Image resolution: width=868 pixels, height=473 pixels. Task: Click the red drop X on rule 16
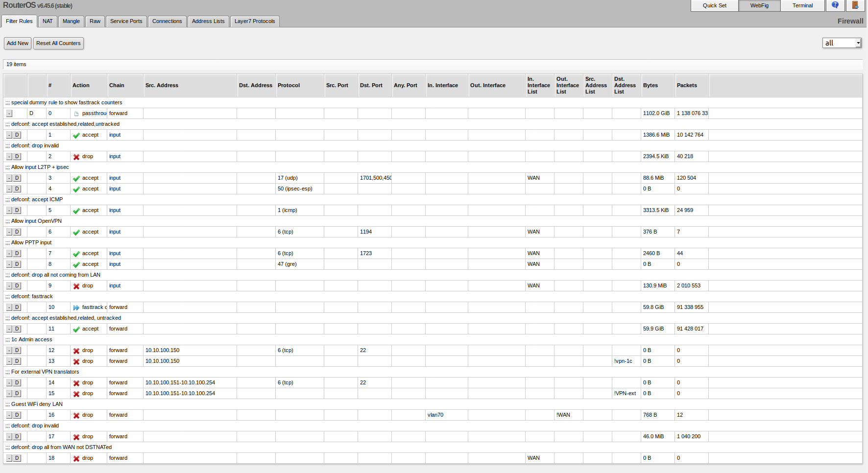point(76,415)
